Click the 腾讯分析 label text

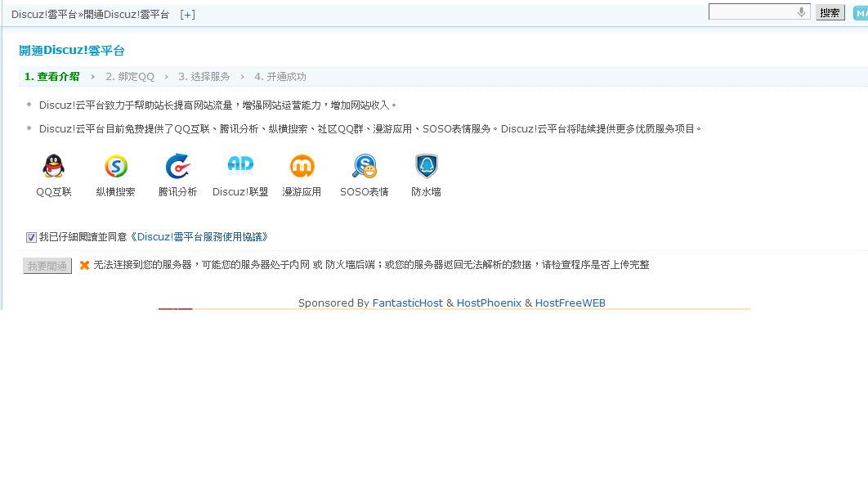tap(177, 191)
